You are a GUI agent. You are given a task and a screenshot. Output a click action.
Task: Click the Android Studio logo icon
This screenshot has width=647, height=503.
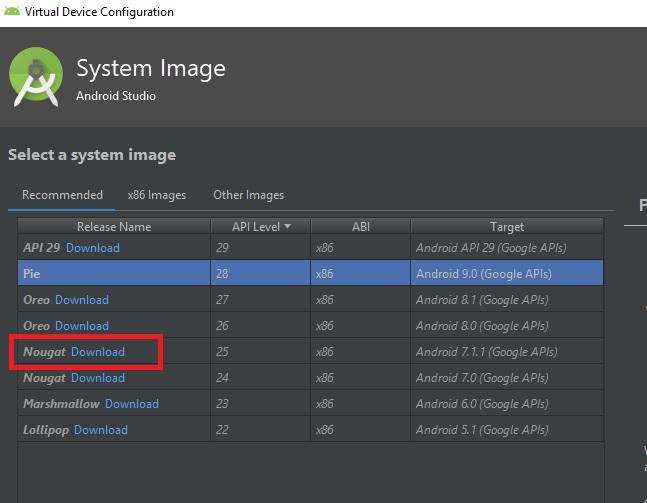[36, 77]
